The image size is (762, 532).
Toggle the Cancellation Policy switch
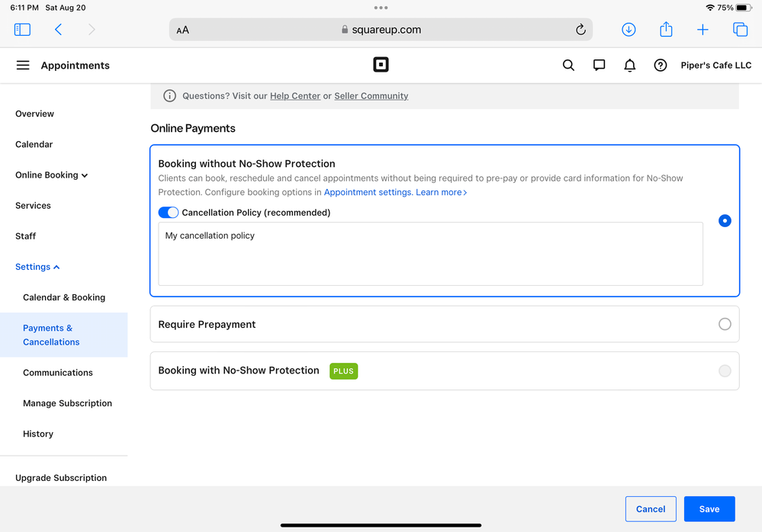(168, 213)
